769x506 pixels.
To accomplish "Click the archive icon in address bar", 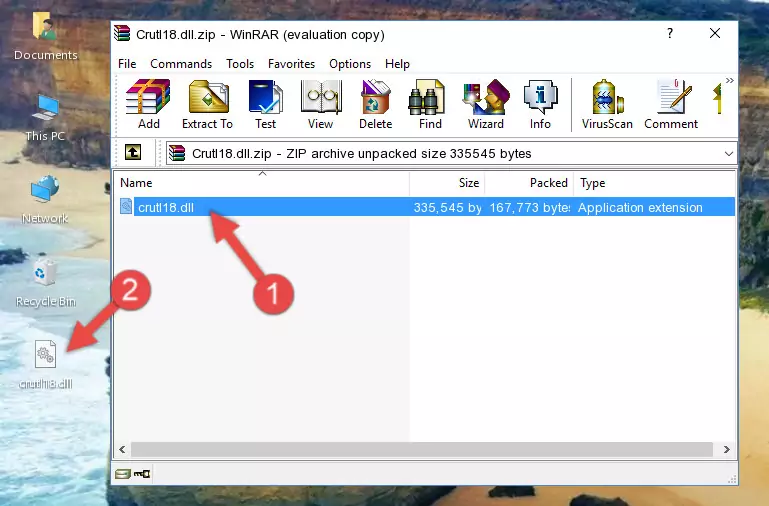I will coord(177,153).
